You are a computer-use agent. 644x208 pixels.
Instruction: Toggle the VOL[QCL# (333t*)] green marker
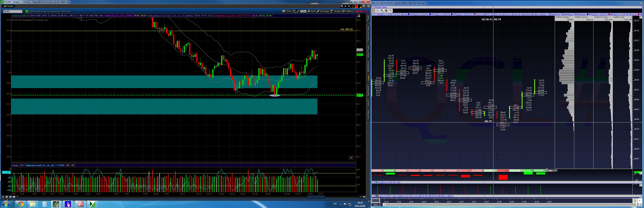[376, 182]
